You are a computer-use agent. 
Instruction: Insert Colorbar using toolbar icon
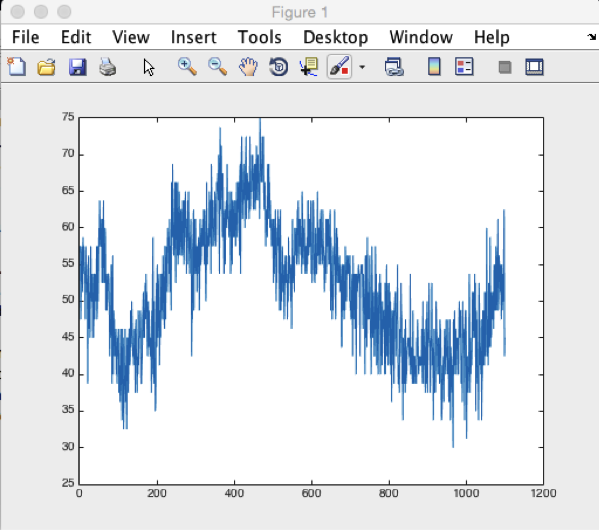[434, 67]
